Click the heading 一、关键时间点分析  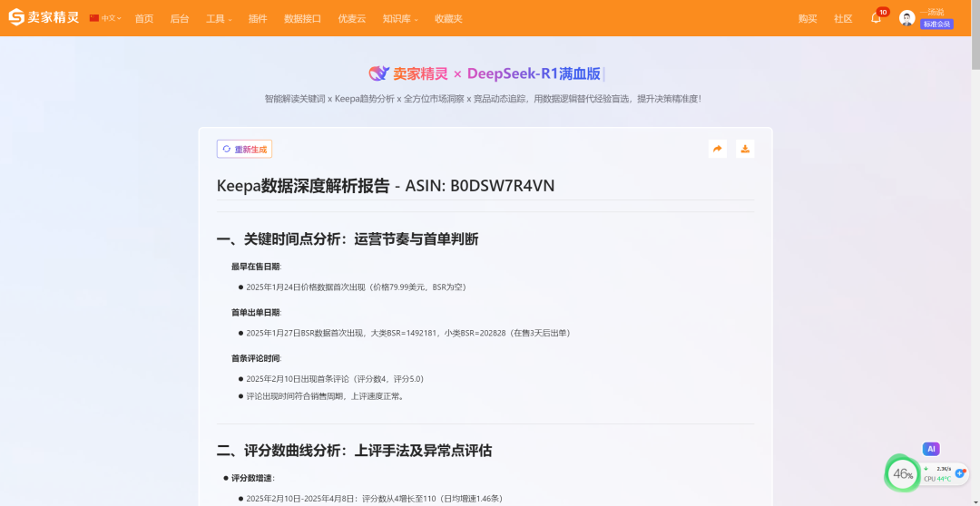coord(348,238)
